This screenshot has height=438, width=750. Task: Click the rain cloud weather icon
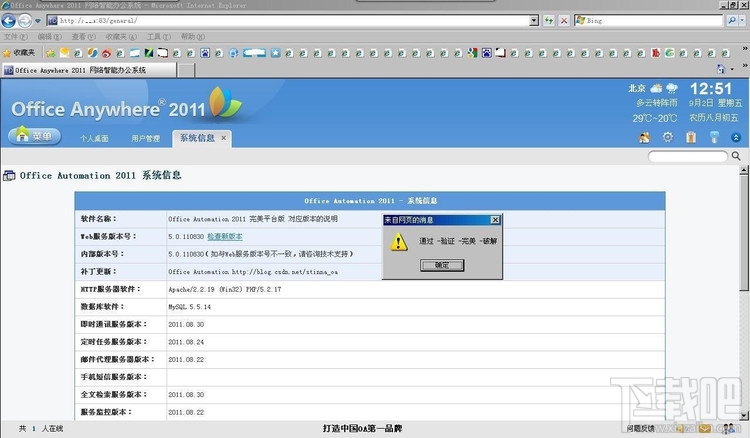[672, 88]
